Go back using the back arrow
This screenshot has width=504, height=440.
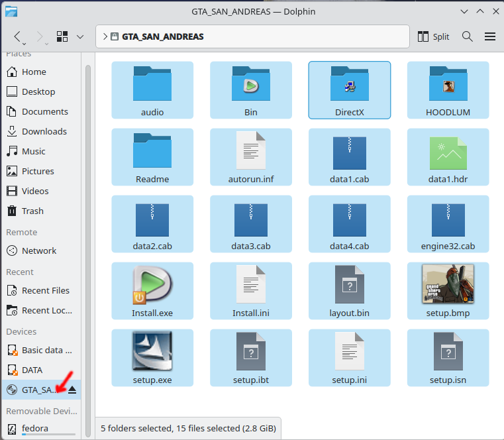pyautogui.click(x=18, y=36)
